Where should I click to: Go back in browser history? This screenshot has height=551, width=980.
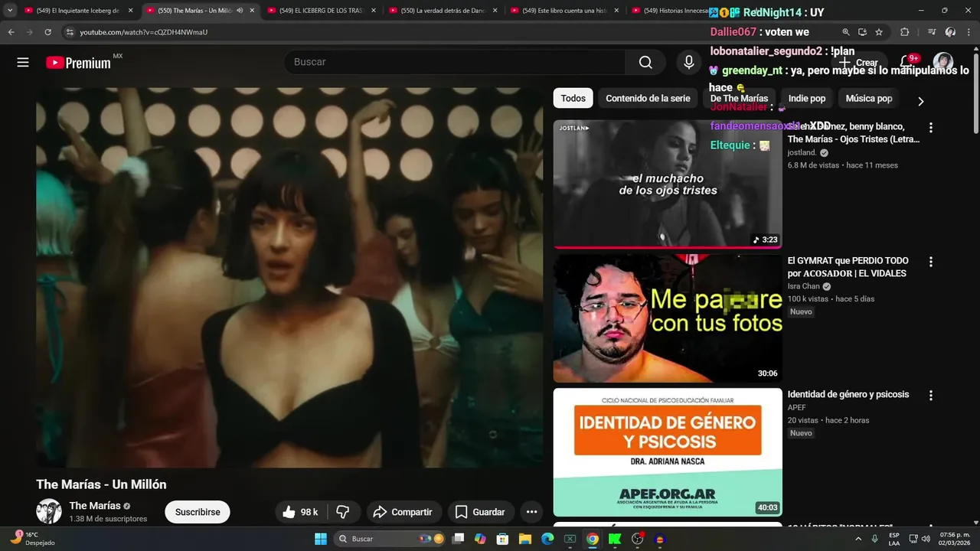coord(11,32)
